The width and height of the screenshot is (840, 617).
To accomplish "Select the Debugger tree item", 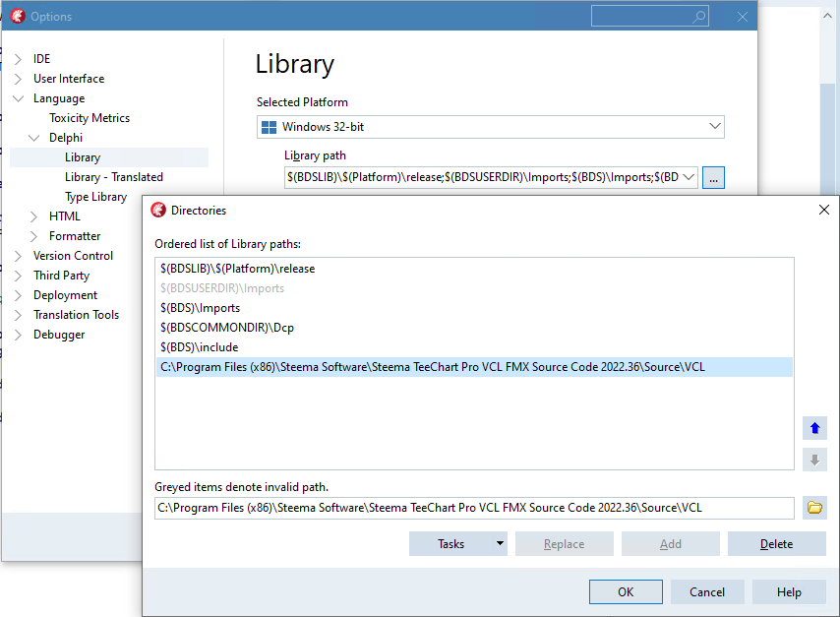I will point(59,335).
